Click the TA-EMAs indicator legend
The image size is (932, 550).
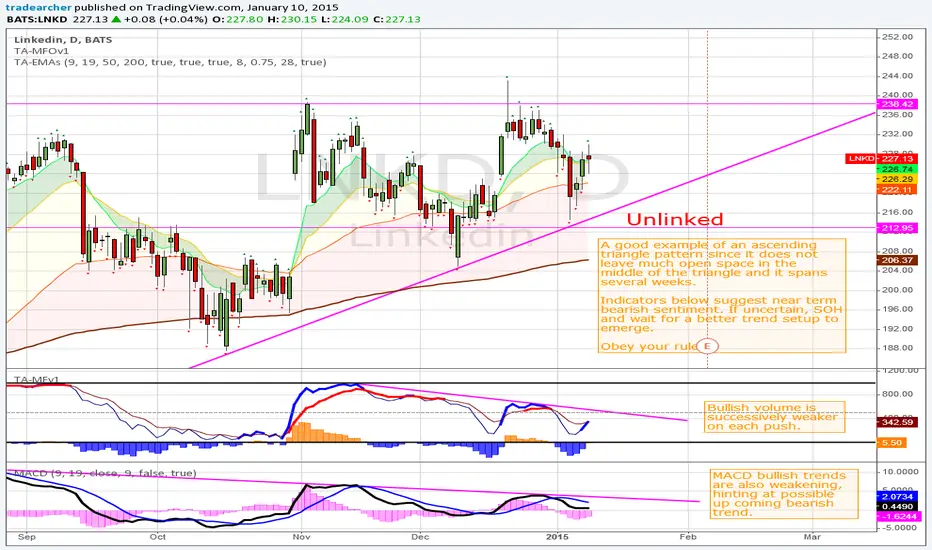point(170,62)
